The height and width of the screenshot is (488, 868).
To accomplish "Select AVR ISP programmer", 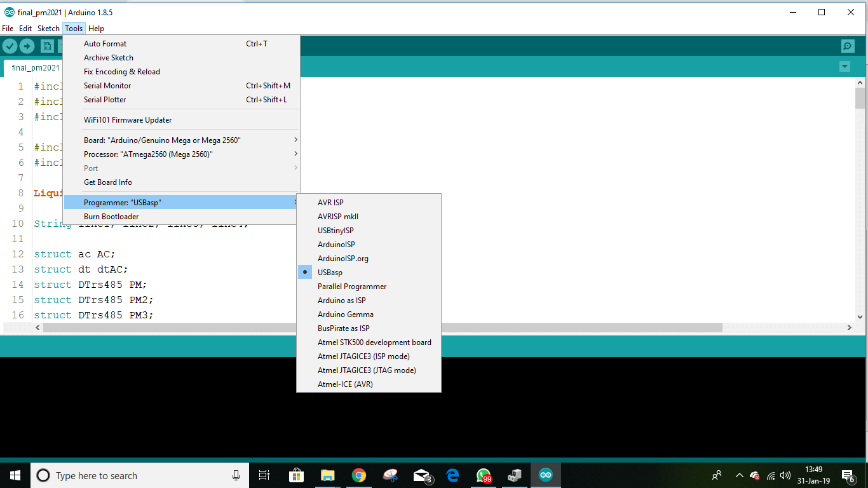I will click(369, 203).
